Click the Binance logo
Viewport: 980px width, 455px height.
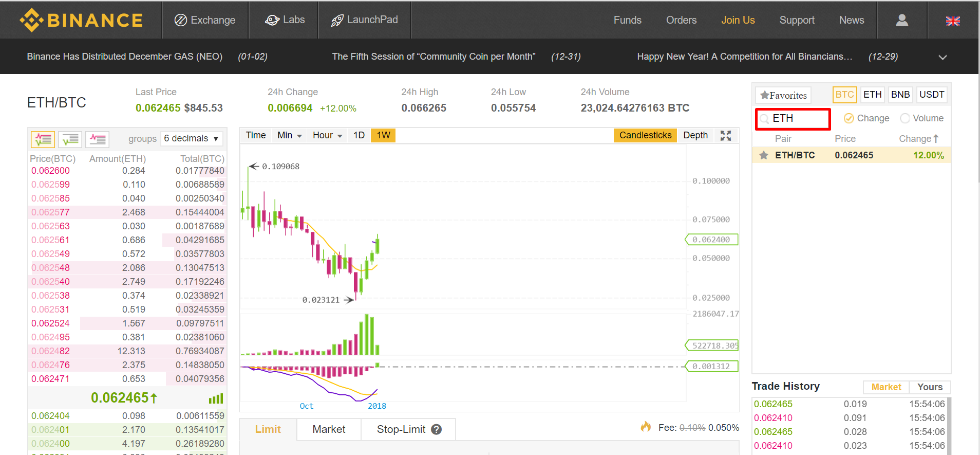81,20
